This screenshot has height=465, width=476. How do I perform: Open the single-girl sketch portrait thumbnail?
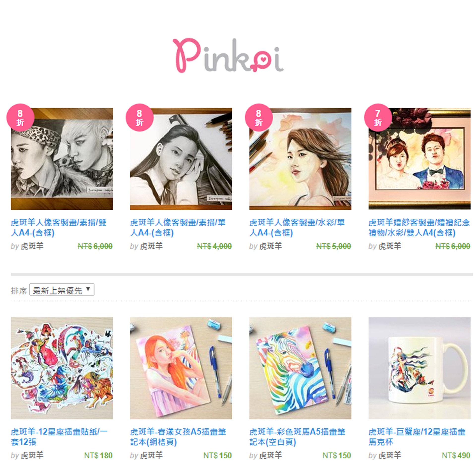pos(181,159)
